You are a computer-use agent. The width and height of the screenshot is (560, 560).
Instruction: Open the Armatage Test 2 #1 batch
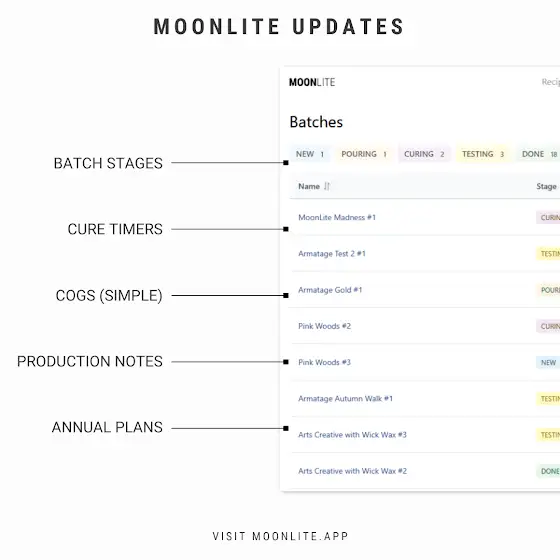click(x=332, y=254)
